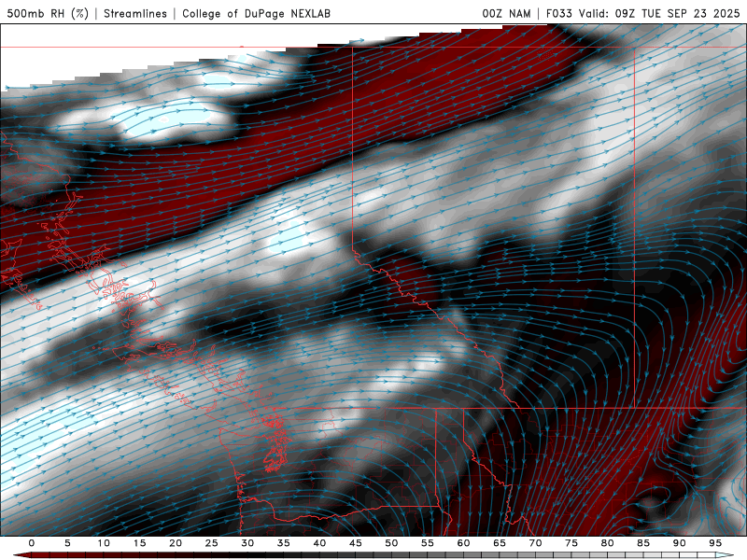Image resolution: width=747 pixels, height=560 pixels.
Task: Click the 5 value on RH scale
Action: pos(67,543)
